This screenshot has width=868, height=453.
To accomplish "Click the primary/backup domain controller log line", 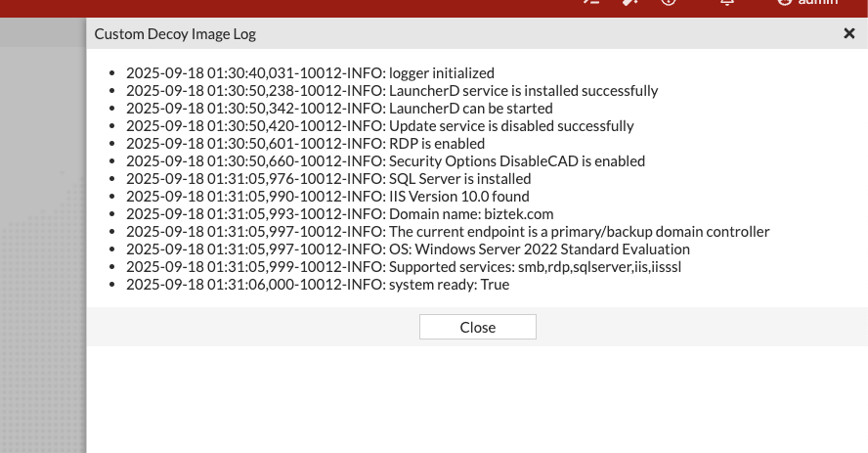I will coord(448,232).
